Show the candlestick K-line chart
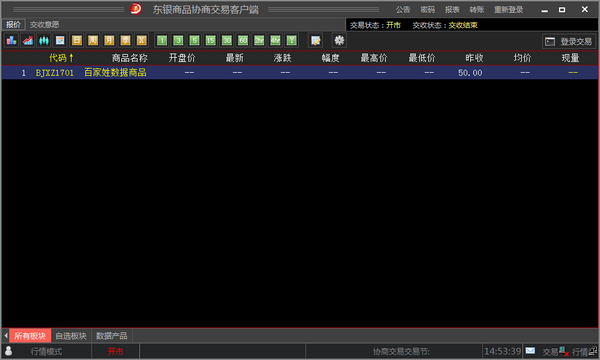Image resolution: width=600 pixels, height=360 pixels. (x=44, y=40)
